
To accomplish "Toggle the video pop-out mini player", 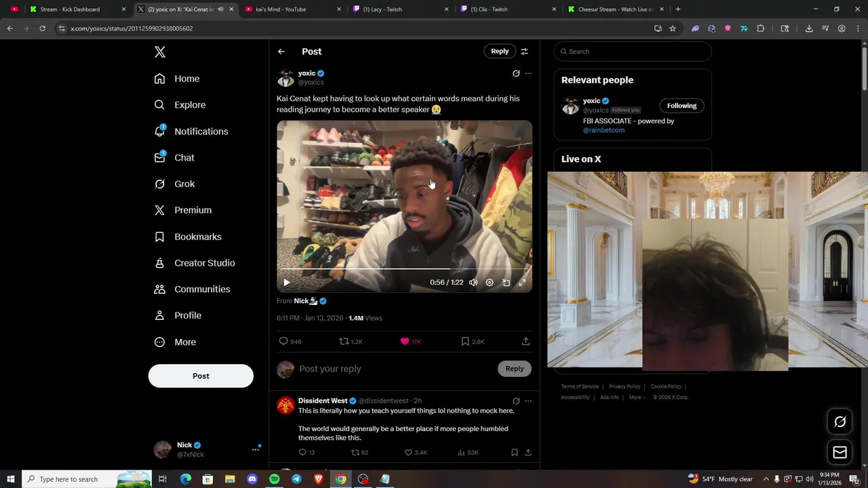I will (506, 283).
